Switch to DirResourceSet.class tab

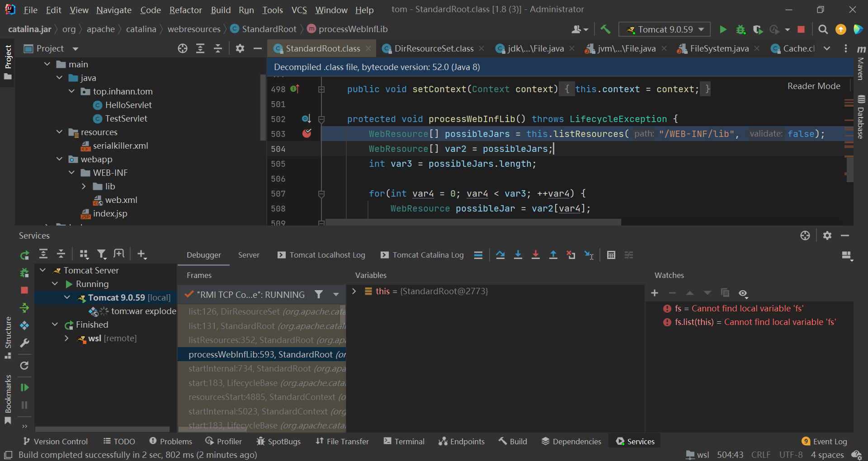point(434,48)
